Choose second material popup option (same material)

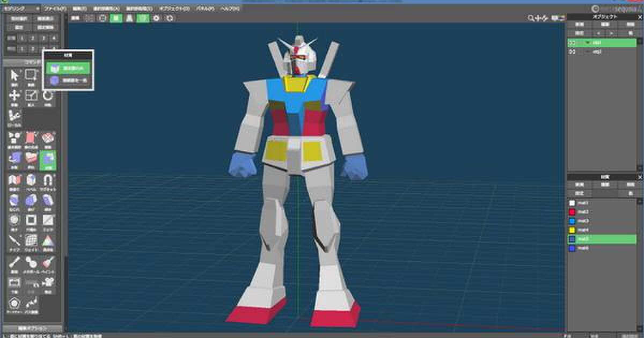(x=68, y=80)
